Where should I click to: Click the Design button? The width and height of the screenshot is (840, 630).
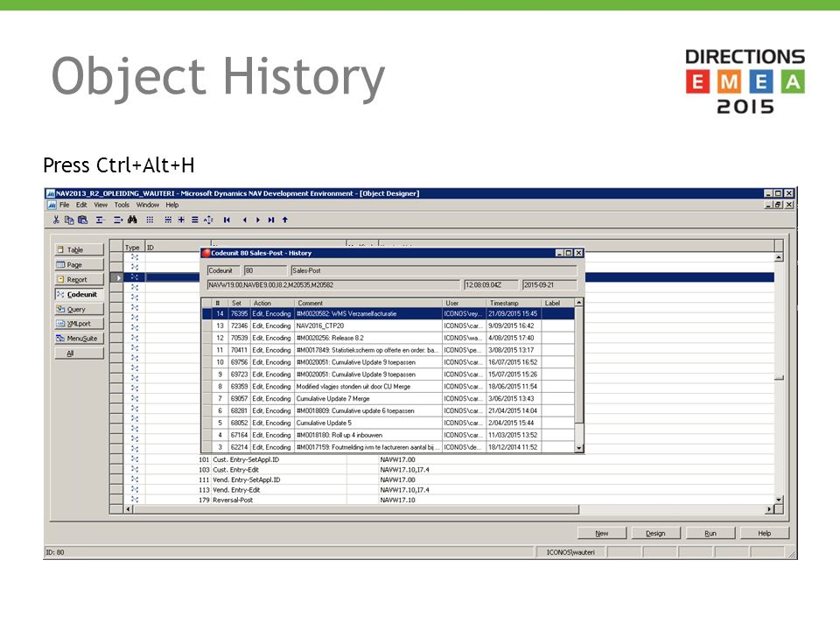pos(655,534)
